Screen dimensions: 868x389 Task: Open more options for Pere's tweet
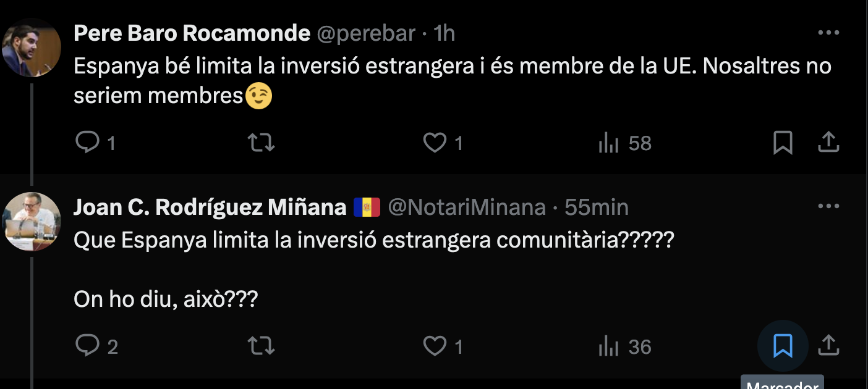(x=828, y=33)
